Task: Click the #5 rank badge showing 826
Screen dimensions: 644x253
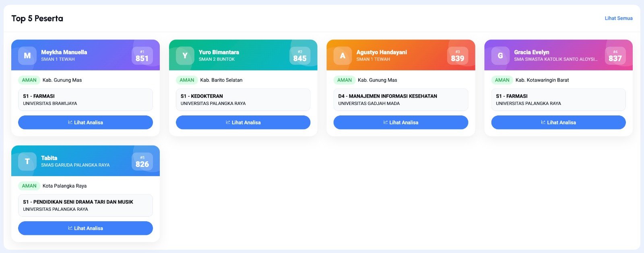Action: (x=142, y=162)
